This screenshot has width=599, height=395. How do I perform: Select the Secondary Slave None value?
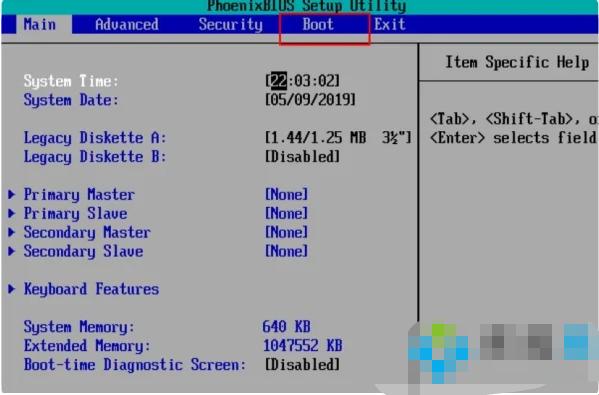[287, 251]
